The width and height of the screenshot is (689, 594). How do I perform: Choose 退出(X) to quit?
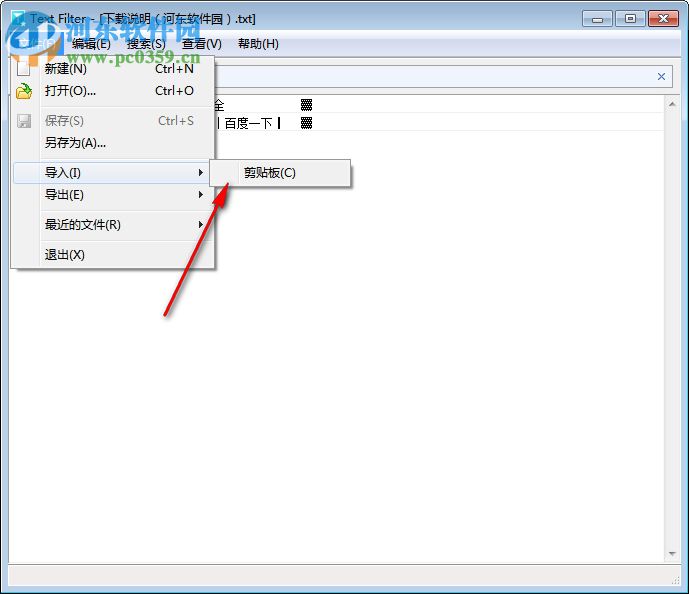pos(114,254)
